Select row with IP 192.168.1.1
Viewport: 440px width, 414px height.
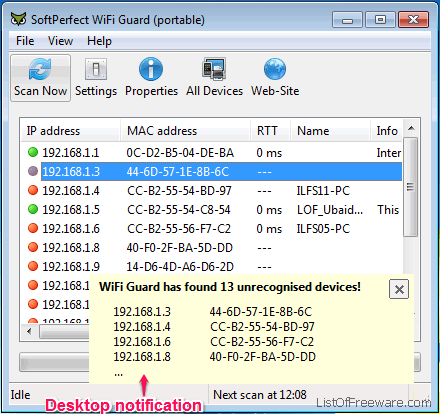(x=211, y=153)
